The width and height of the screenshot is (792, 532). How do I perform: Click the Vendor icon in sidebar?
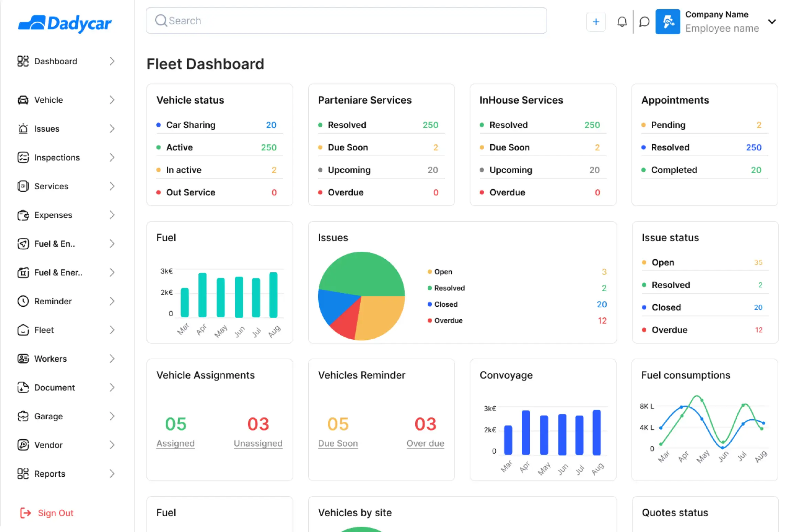(23, 445)
